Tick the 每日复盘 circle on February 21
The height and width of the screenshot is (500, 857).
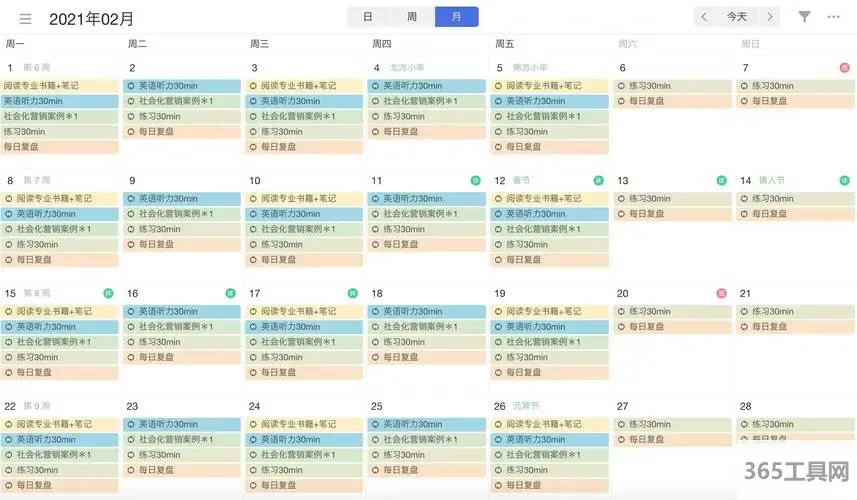tap(744, 327)
